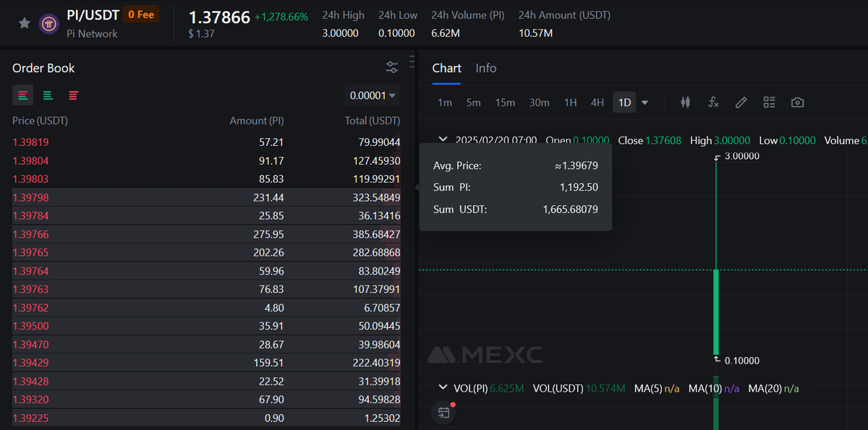Select the 1D timeframe

point(624,103)
